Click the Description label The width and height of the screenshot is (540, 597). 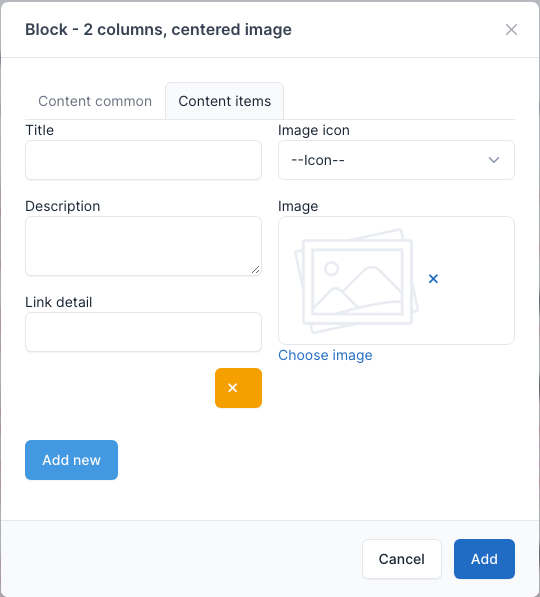click(63, 206)
